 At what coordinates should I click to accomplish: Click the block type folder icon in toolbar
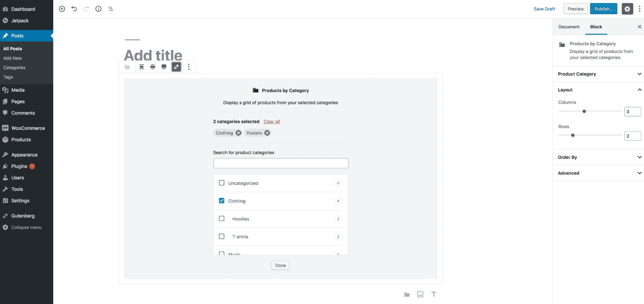(127, 67)
